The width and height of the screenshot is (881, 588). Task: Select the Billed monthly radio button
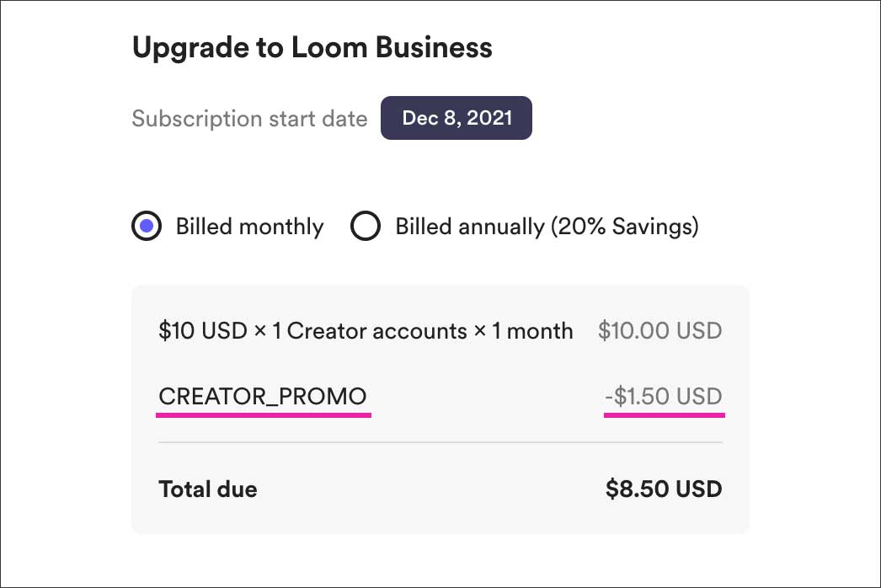[x=147, y=227]
